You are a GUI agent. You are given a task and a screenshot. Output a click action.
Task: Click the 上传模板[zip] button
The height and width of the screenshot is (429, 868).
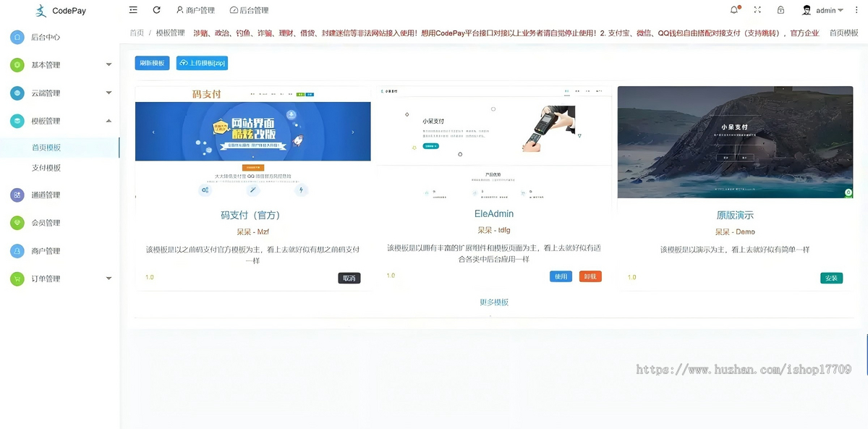(x=202, y=63)
